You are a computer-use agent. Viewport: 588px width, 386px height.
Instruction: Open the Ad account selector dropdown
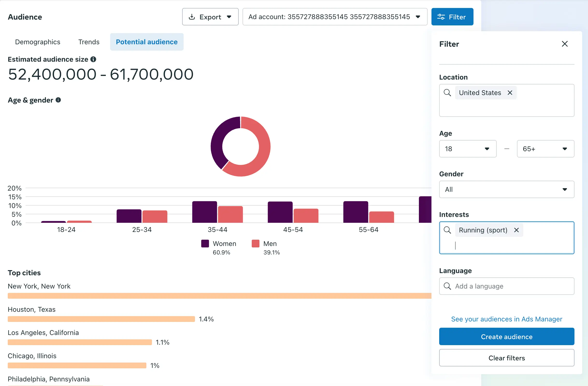click(x=335, y=17)
